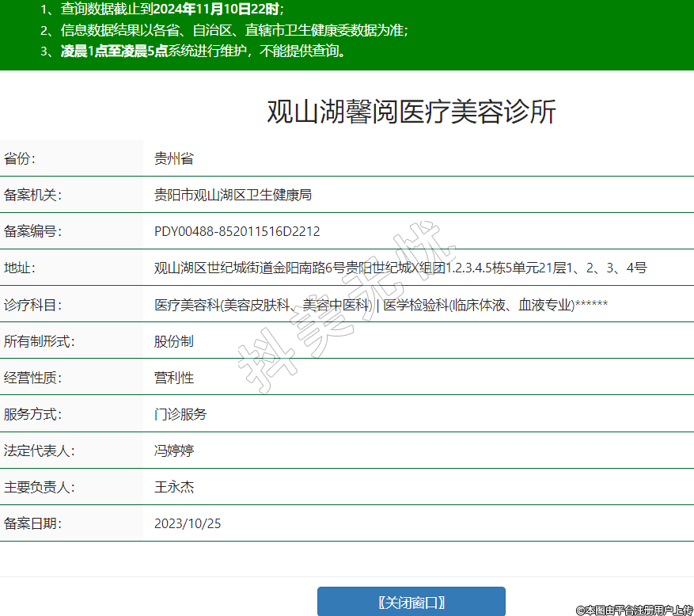Click the 诊疗科目 row label
694x616 pixels.
(32, 304)
